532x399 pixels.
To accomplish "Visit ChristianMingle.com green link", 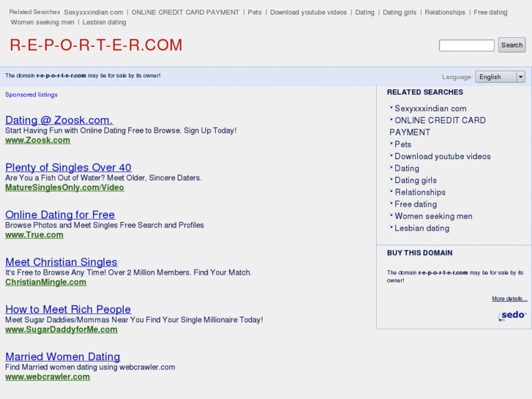I will coord(46,282).
